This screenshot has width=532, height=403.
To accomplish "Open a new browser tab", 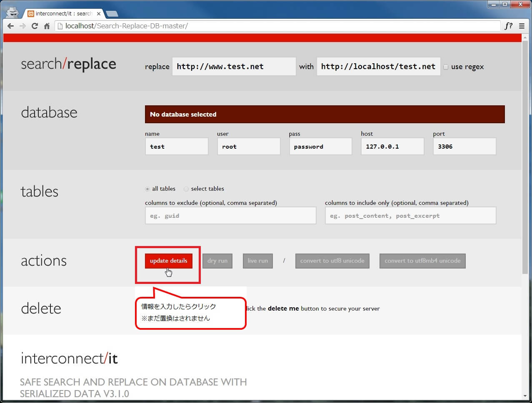I will [112, 14].
